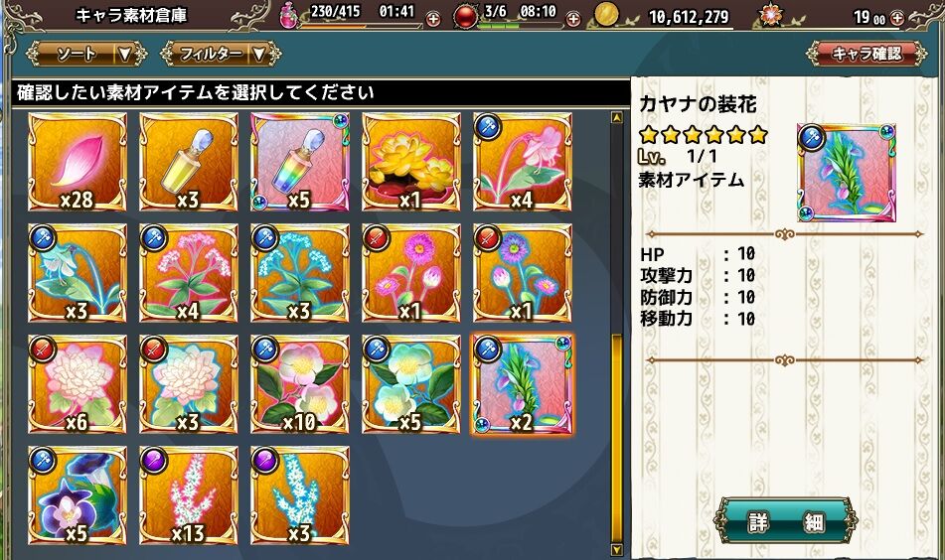Select the highlighted green plant x2
Viewport: 945px width, 560px height.
click(x=522, y=384)
